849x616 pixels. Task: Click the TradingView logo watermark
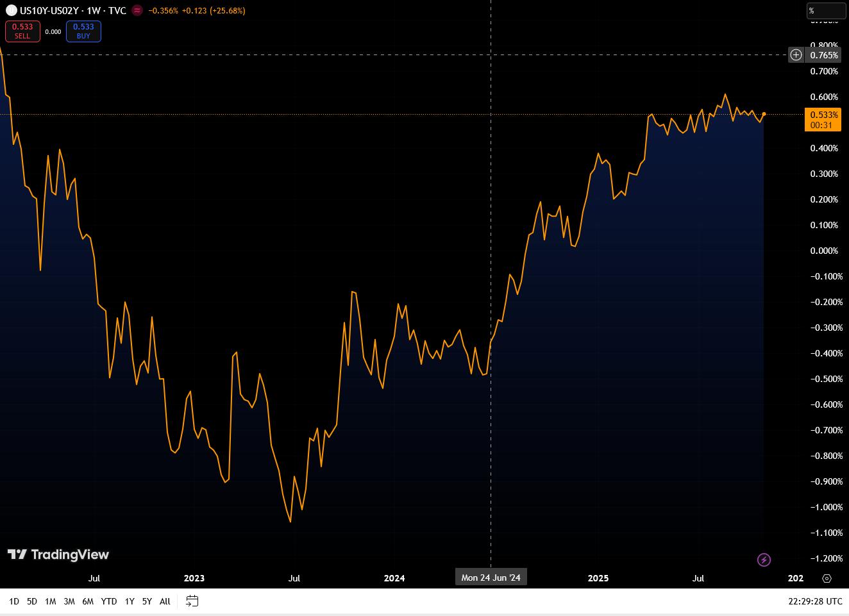point(58,554)
